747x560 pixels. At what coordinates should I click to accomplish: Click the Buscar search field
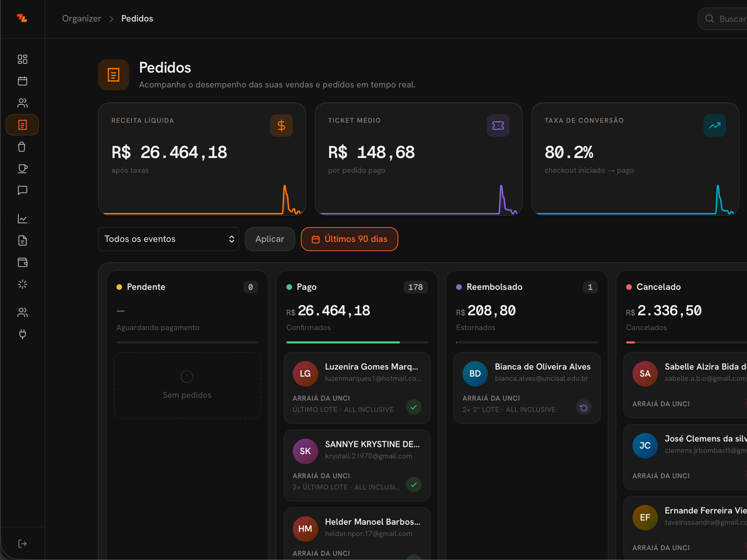tap(723, 19)
